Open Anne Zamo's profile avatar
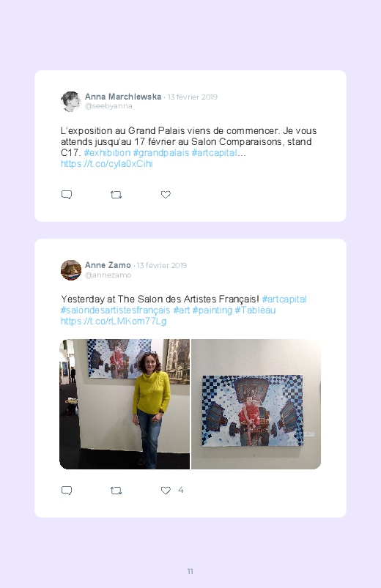The height and width of the screenshot is (588, 381). click(71, 270)
